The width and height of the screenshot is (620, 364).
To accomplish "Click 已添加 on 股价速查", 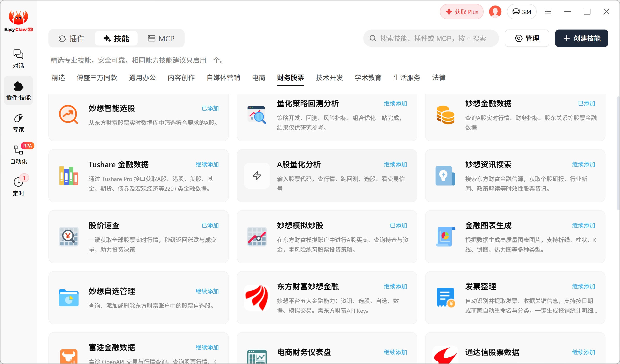I will (x=210, y=226).
